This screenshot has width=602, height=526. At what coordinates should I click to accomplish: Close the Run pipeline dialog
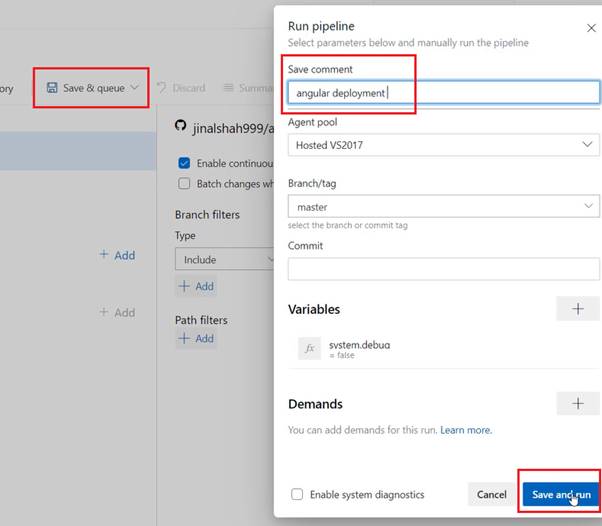pos(591,28)
